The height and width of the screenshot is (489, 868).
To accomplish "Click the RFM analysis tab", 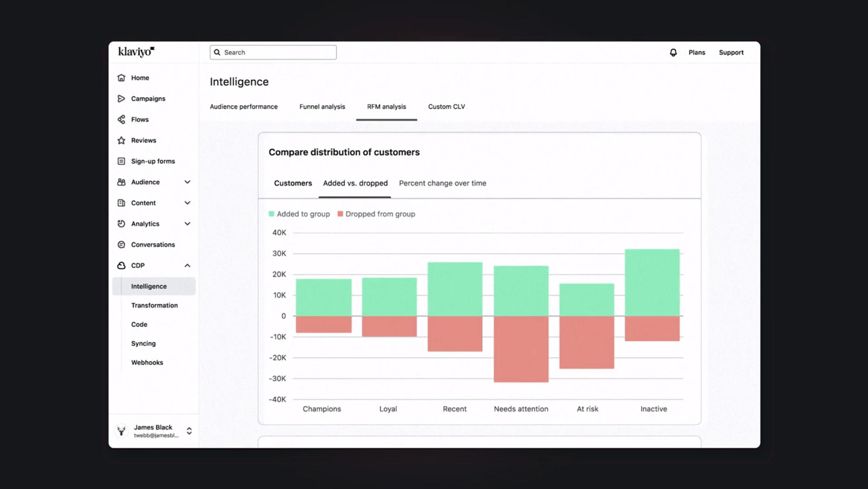I will tap(386, 106).
